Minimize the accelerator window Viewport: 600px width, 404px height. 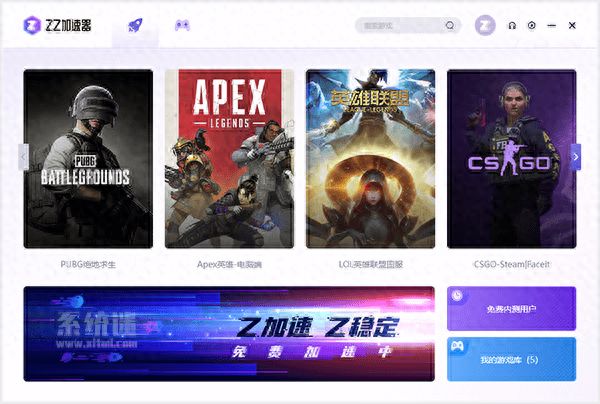(x=551, y=26)
